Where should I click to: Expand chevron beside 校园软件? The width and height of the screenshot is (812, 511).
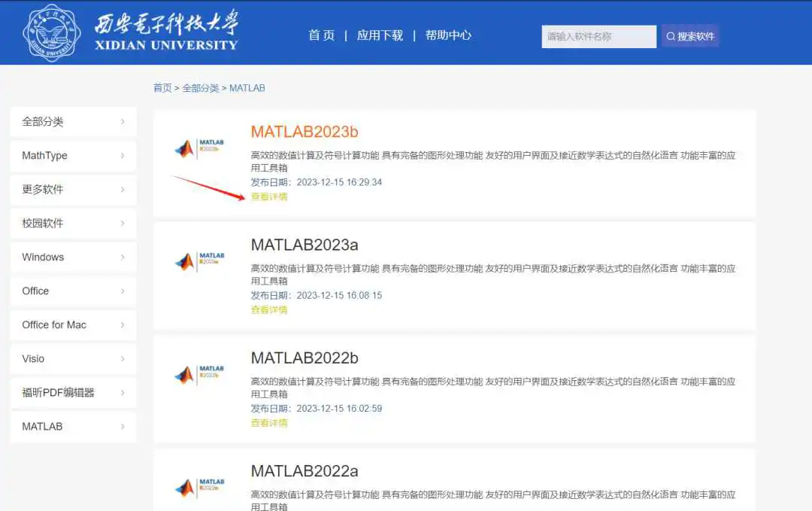click(123, 224)
